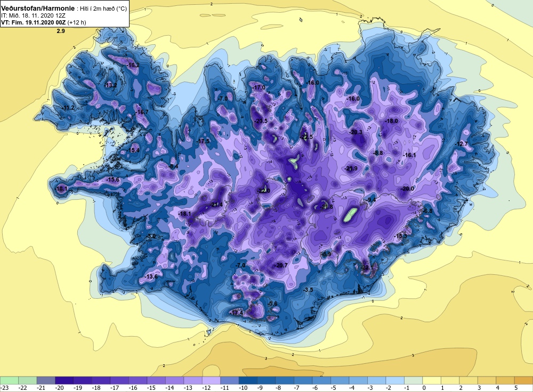The width and height of the screenshot is (533, 392).
Task: Select the -21.4 temperature label
Action: click(x=216, y=205)
